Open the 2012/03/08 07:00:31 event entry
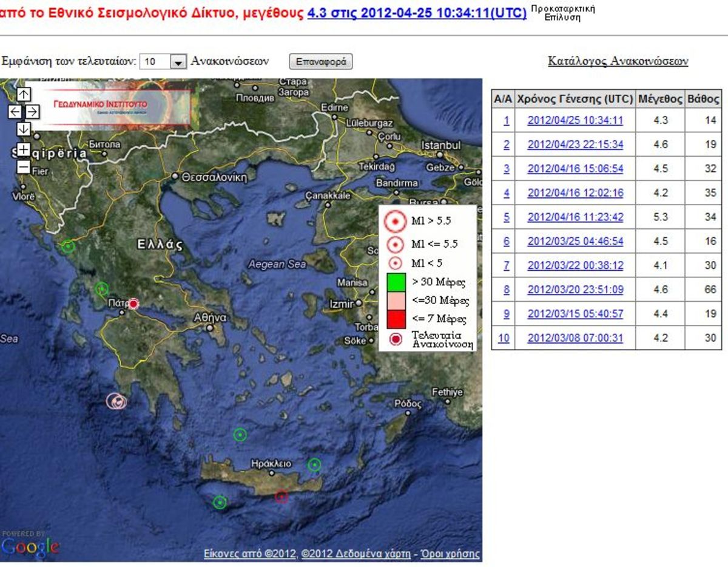 point(576,338)
